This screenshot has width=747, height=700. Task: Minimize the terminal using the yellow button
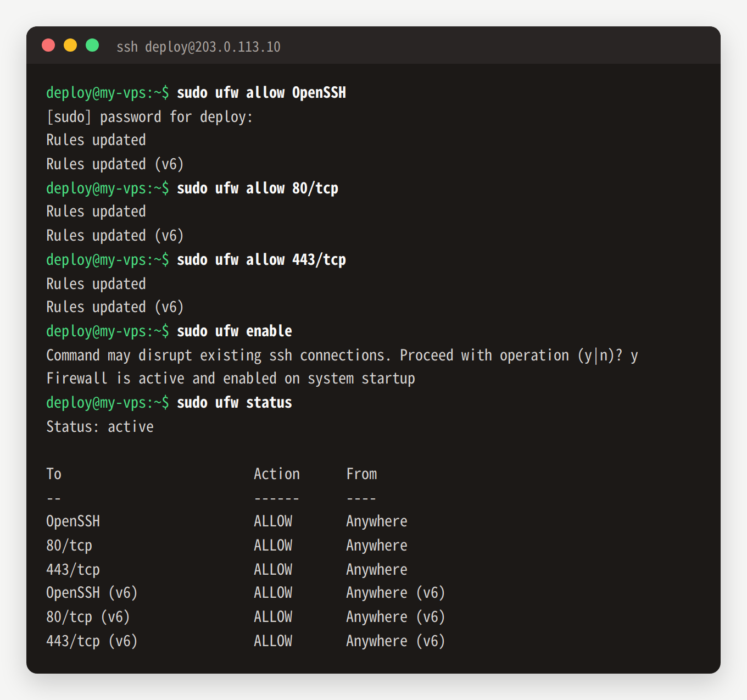70,45
